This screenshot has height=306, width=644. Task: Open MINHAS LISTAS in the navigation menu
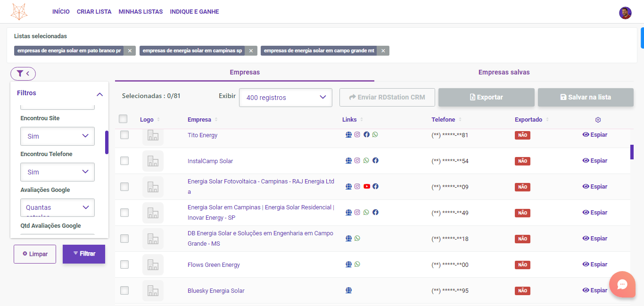click(140, 11)
